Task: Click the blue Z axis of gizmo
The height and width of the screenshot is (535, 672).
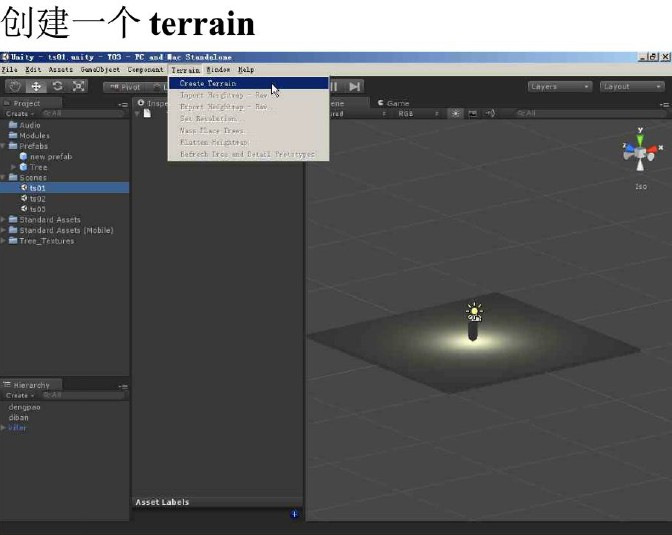Action: 628,148
